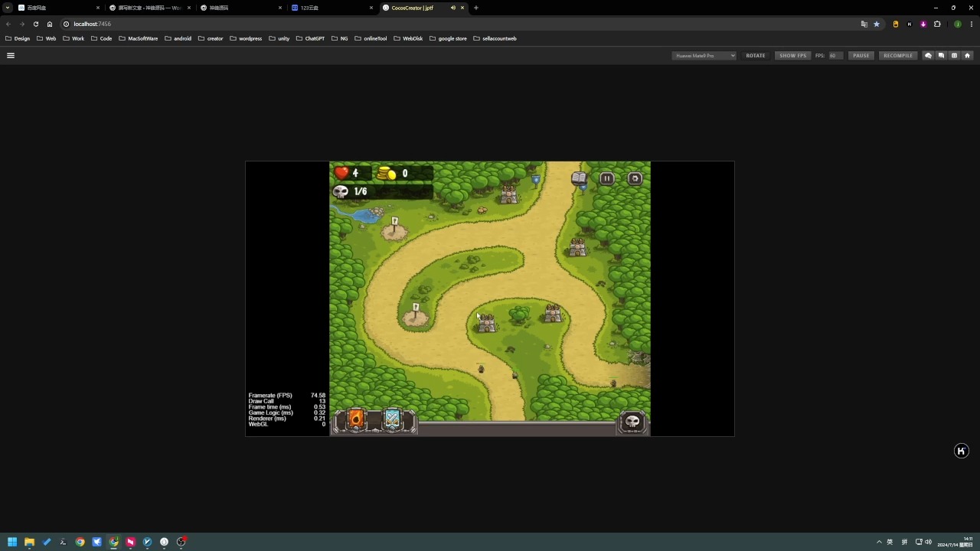The height and width of the screenshot is (551, 980).
Task: Select the stone tower below the blue flag at top
Action: (x=509, y=194)
